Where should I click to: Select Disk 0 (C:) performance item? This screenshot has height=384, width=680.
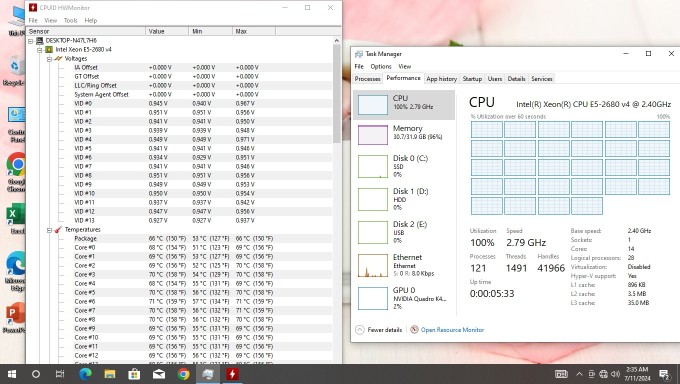pos(404,166)
